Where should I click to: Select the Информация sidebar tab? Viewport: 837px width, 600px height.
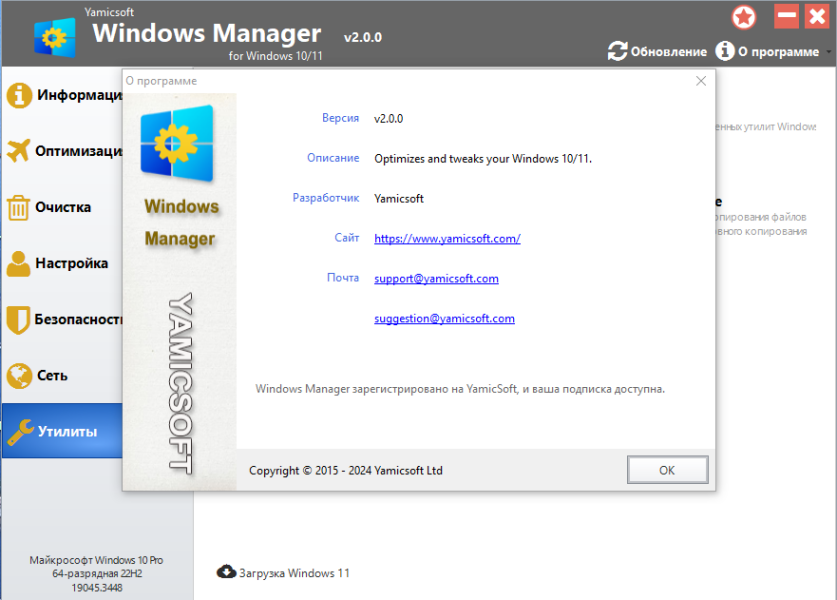tap(62, 96)
